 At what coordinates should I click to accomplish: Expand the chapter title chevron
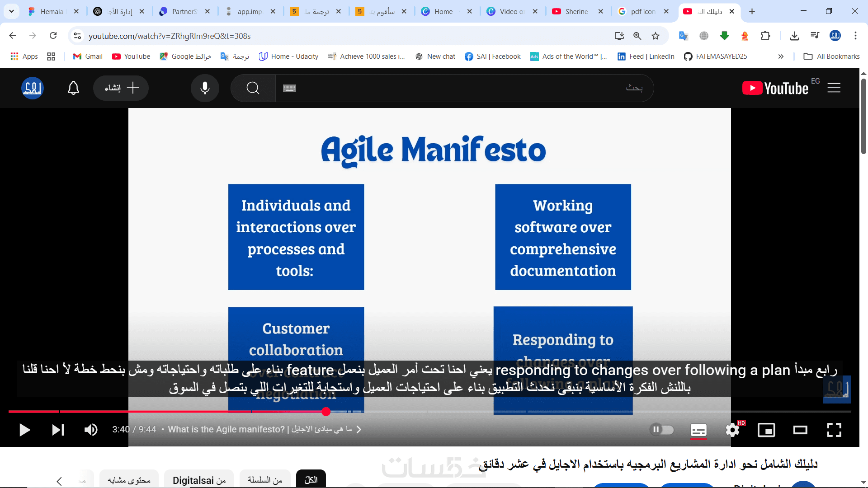(359, 429)
